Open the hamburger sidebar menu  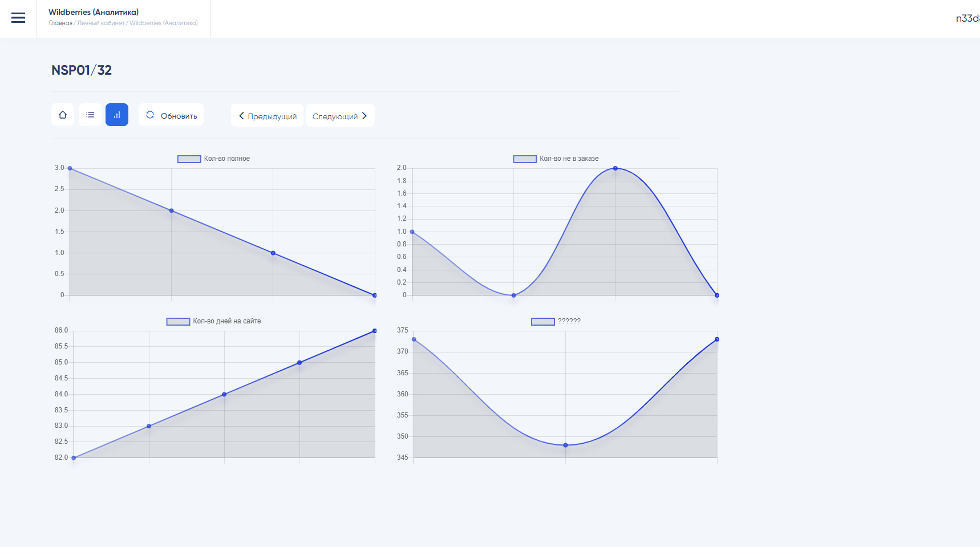tap(18, 18)
